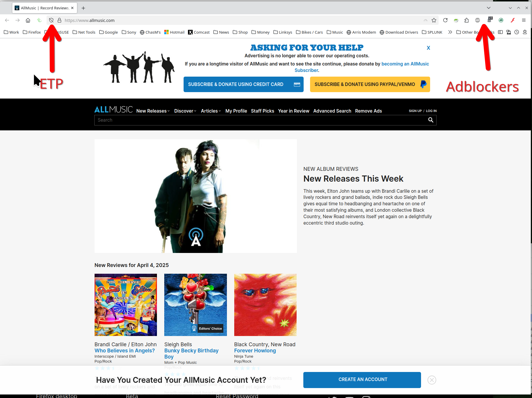Open the Work bookmarks folder
Image resolution: width=532 pixels, height=398 pixels.
(11, 32)
